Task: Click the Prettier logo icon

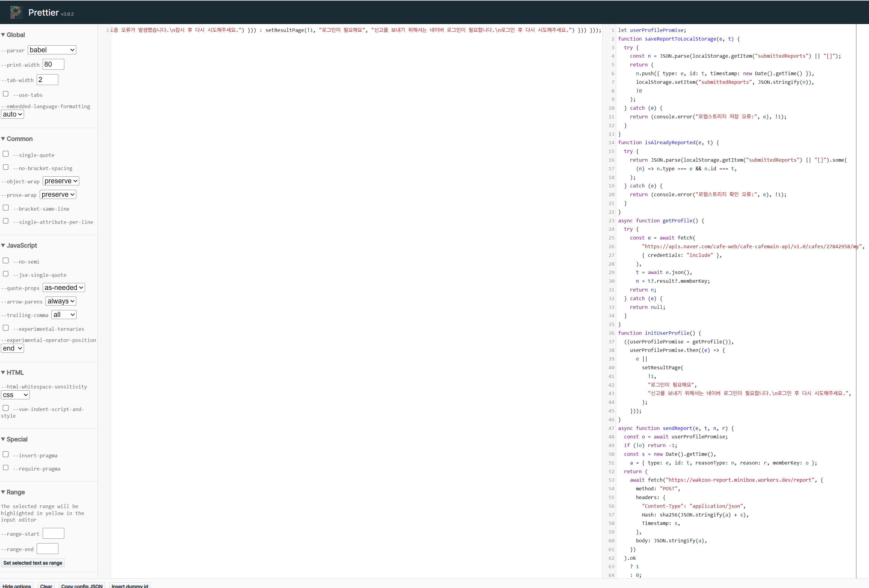Action: pos(16,12)
